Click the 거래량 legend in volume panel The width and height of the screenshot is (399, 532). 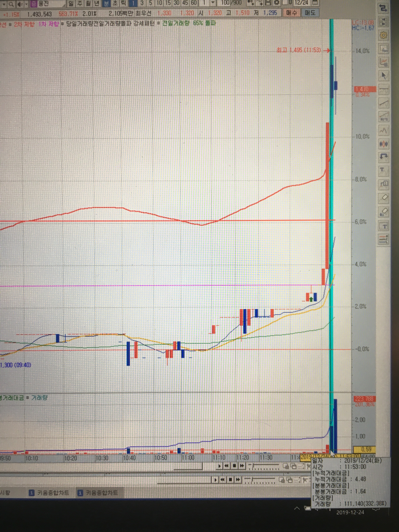[39, 398]
